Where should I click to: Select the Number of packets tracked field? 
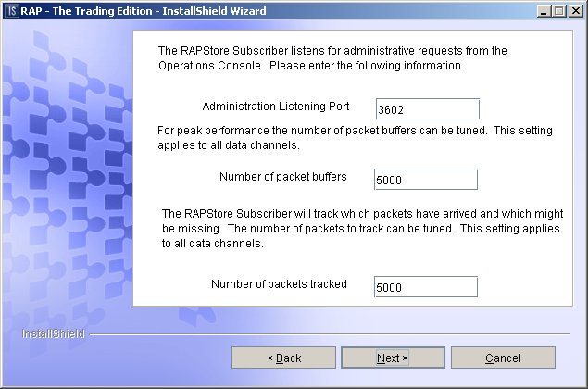(426, 286)
